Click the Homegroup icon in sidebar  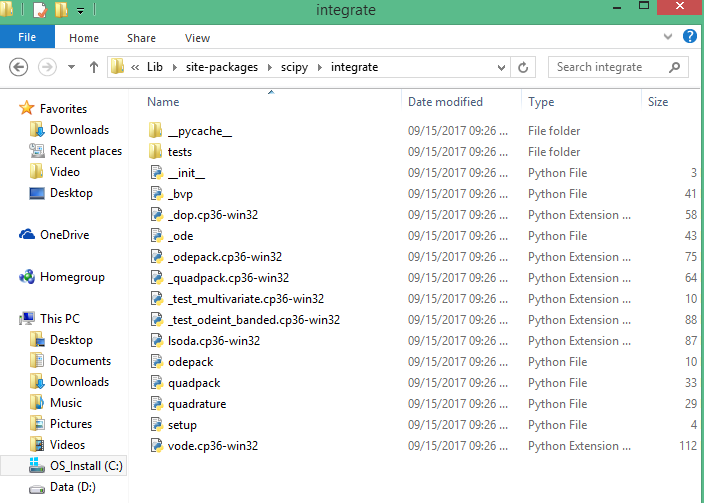[28, 277]
